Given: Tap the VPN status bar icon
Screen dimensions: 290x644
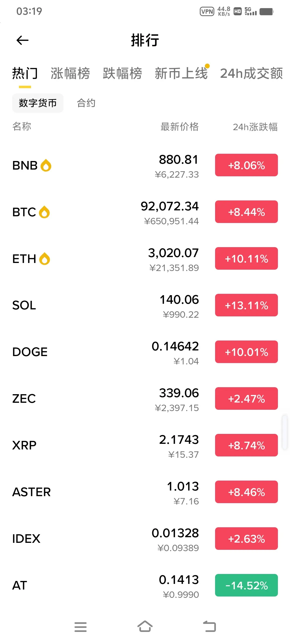Looking at the screenshot, I should pos(207,12).
